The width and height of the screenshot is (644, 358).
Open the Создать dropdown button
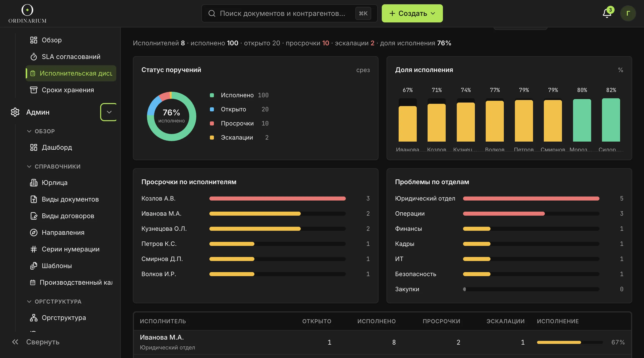(412, 13)
